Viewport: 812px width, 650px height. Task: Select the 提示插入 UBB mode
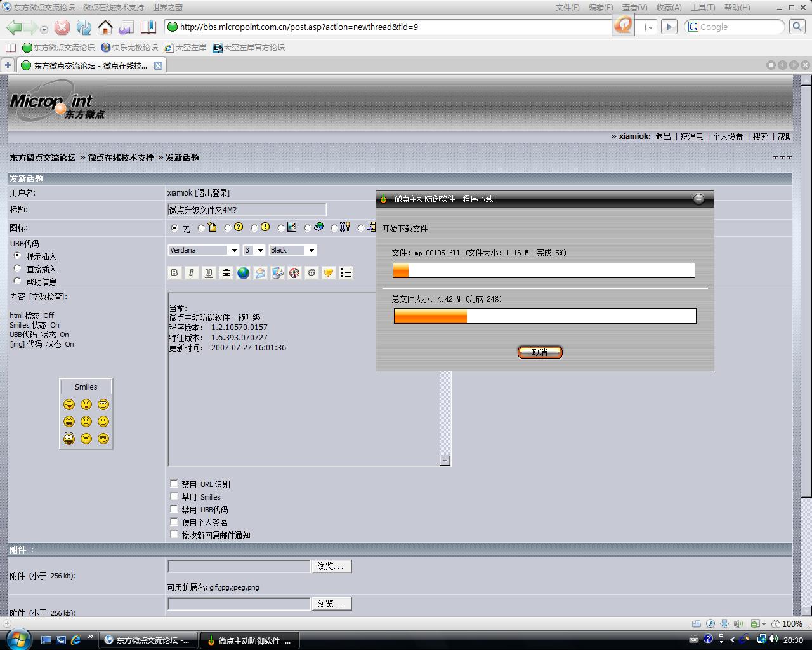click(17, 255)
